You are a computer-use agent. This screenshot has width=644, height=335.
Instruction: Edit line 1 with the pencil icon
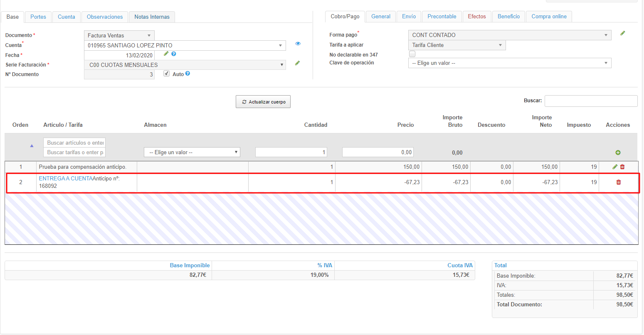pos(615,167)
